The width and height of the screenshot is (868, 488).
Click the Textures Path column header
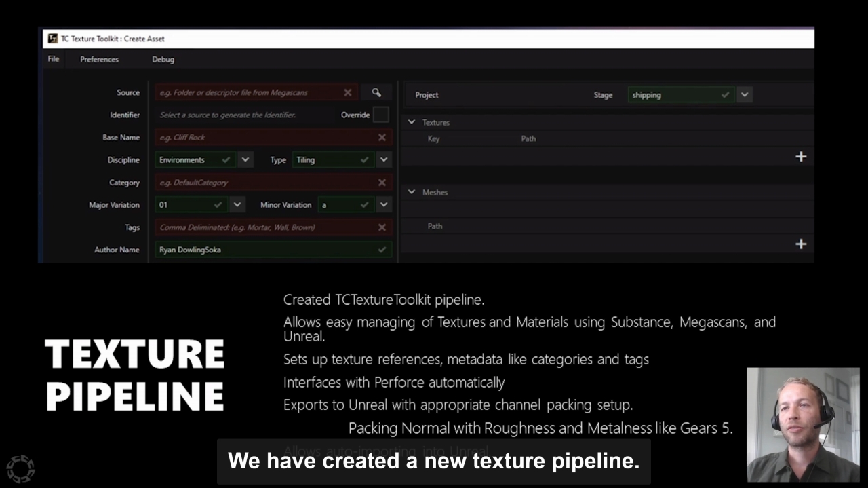pos(528,138)
